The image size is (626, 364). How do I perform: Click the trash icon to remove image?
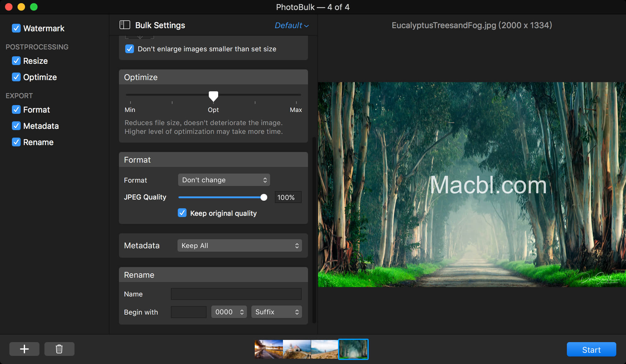click(59, 349)
